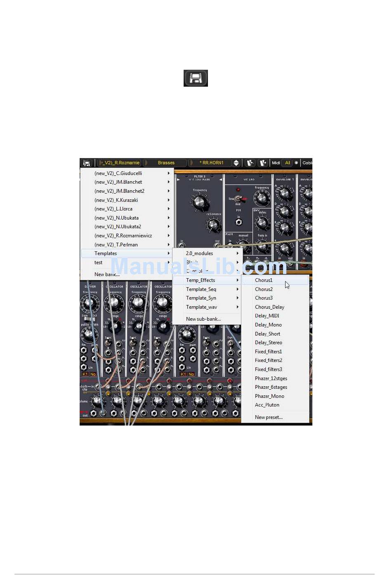Viewport: 392px width, 577px height.
Task: Choose the Chorus_Delay preset
Action: (275, 307)
